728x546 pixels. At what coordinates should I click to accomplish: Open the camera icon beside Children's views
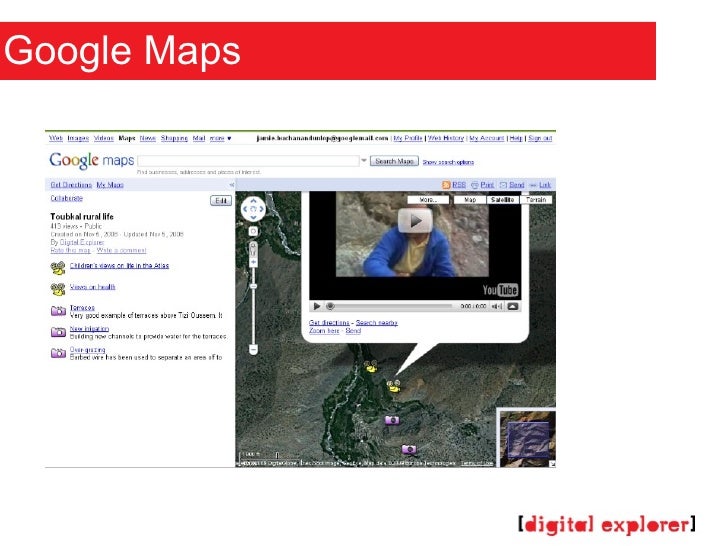click(58, 268)
